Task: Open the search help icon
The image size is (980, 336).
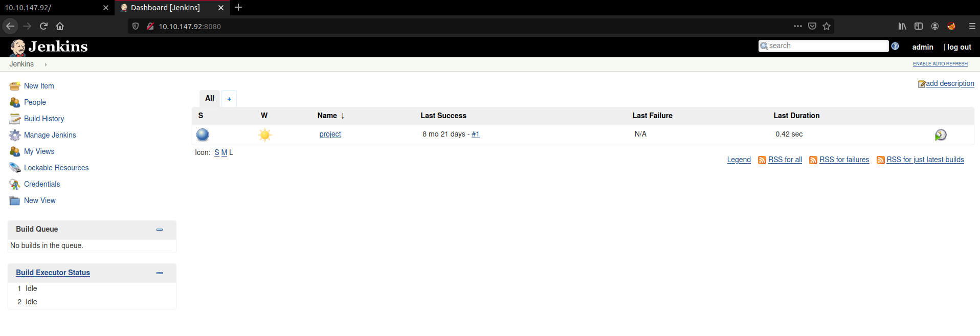Action: pyautogui.click(x=895, y=46)
